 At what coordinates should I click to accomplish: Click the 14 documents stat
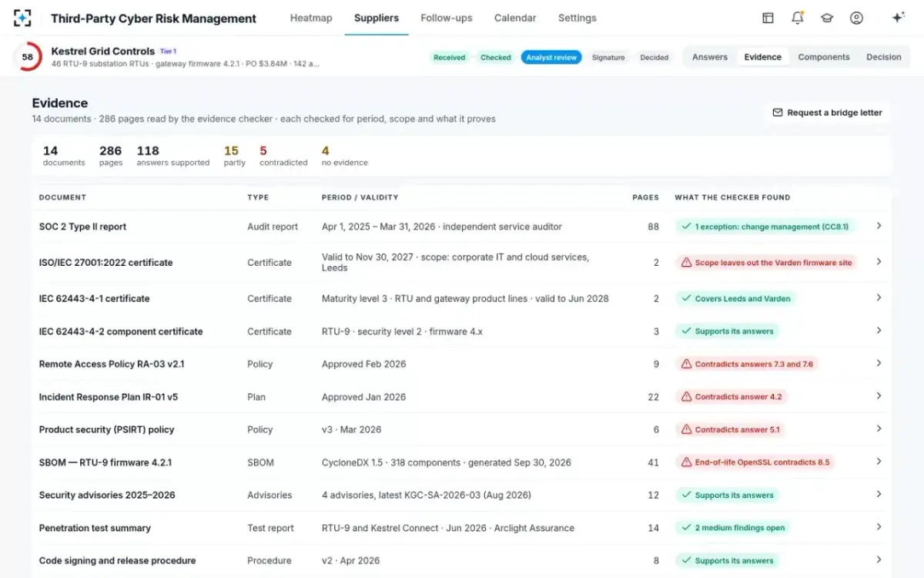pos(64,156)
